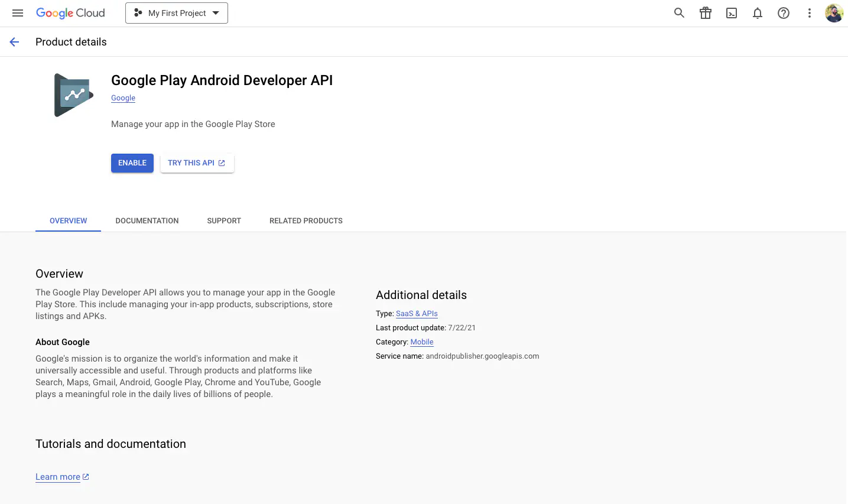This screenshot has height=504, width=848.
Task: Click the Learn more link
Action: [x=58, y=477]
